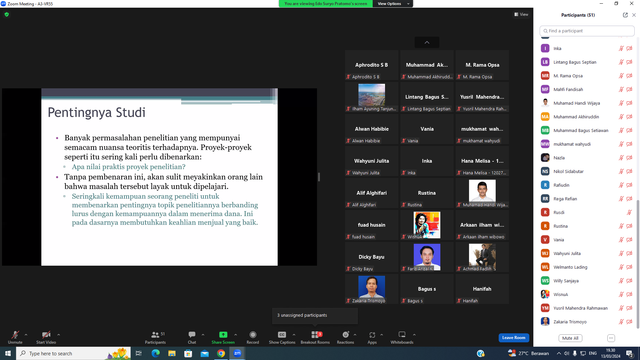Click Inka in the participants list

pyautogui.click(x=587, y=49)
